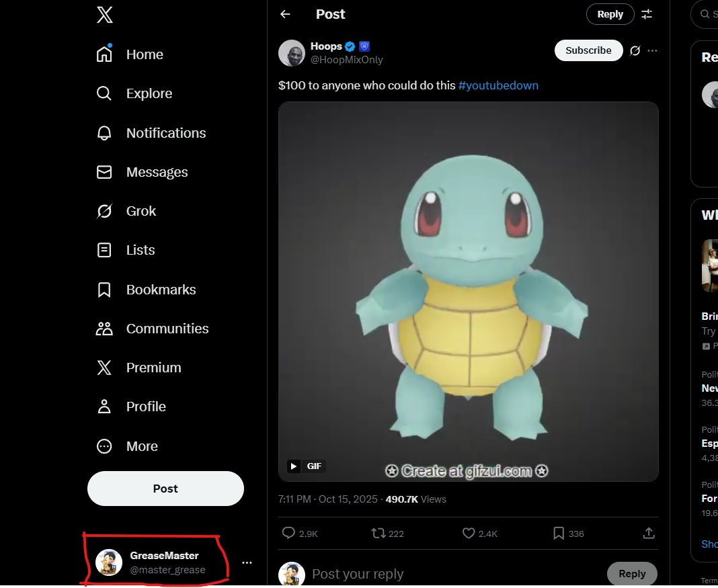Go to Home in sidebar

(130, 54)
